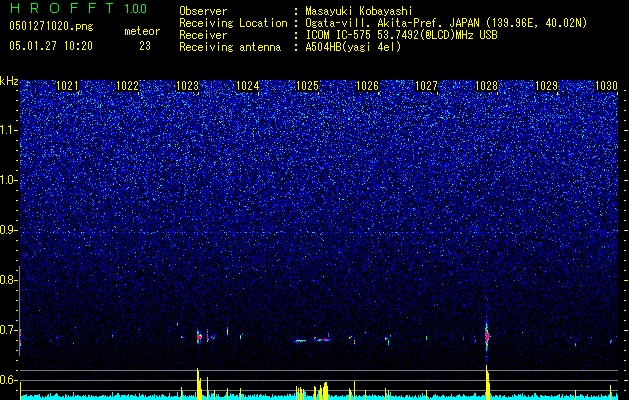The width and height of the screenshot is (629, 400).
Task: Click the tallest yellow level spike below 1028
Action: coord(487,382)
